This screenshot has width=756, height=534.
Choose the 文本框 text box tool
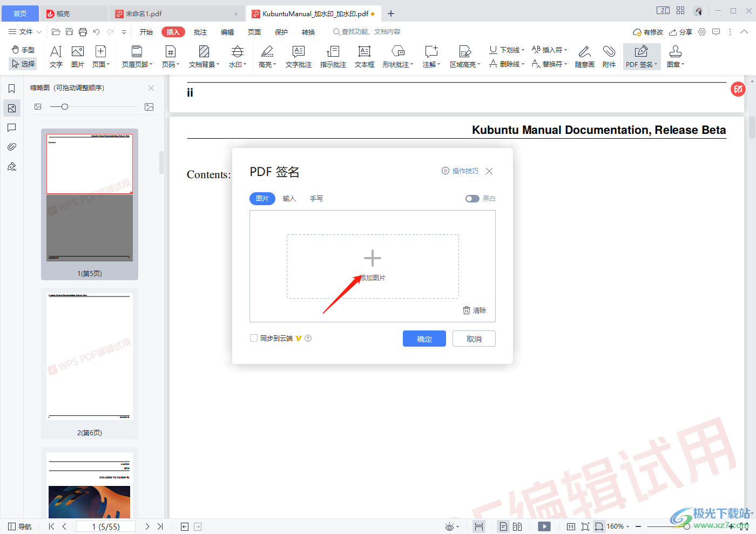(364, 57)
